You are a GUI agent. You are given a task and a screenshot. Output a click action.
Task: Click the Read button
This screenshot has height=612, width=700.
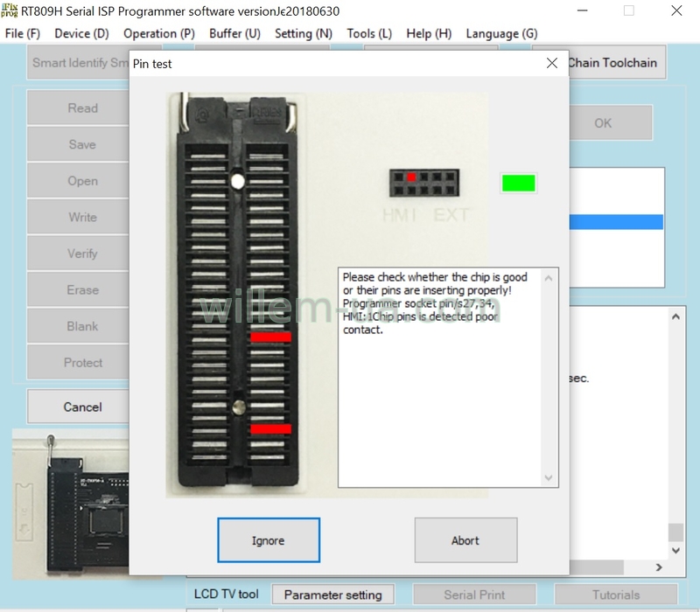78,108
